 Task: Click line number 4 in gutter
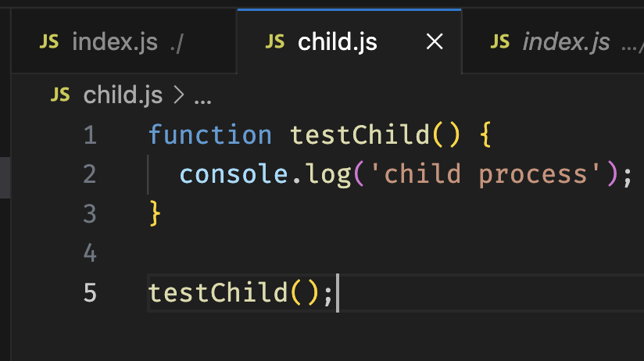pos(89,252)
